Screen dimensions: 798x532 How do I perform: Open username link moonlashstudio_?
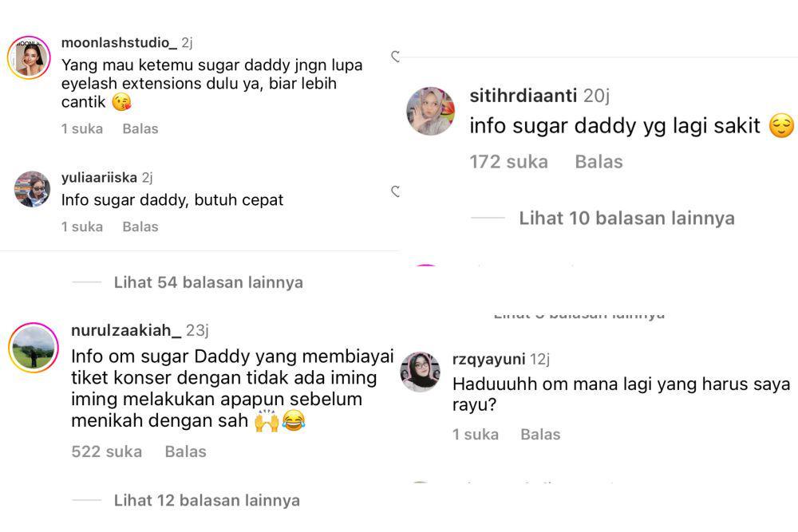click(x=119, y=43)
